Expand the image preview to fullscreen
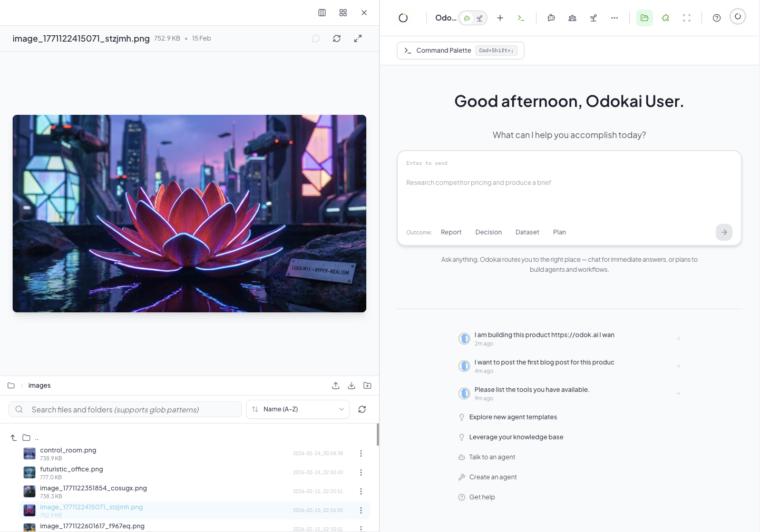Screen dimensions: 760x532 pyautogui.click(x=358, y=38)
